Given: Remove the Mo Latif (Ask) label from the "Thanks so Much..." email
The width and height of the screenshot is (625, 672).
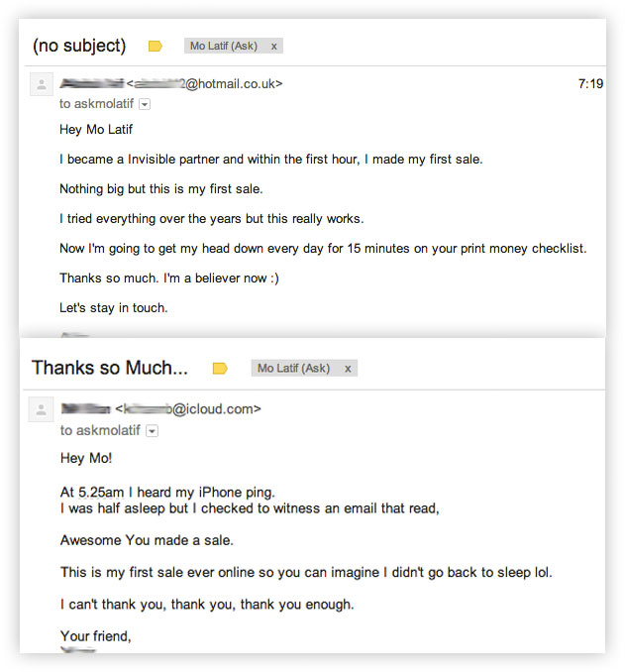Looking at the screenshot, I should click(348, 368).
